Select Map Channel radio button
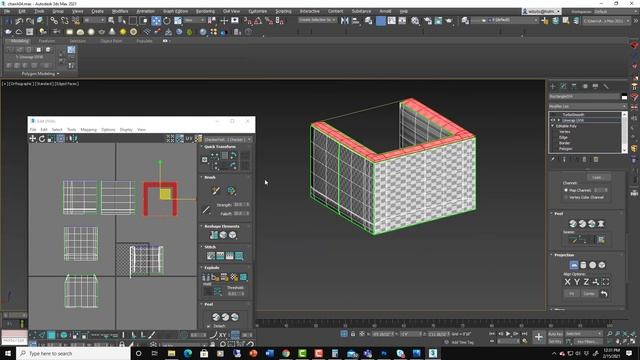 click(566, 190)
